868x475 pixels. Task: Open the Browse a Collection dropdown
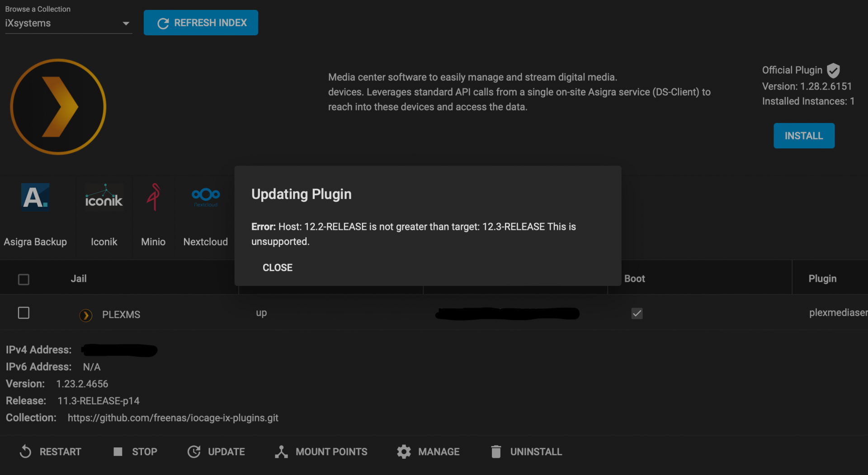(x=68, y=23)
